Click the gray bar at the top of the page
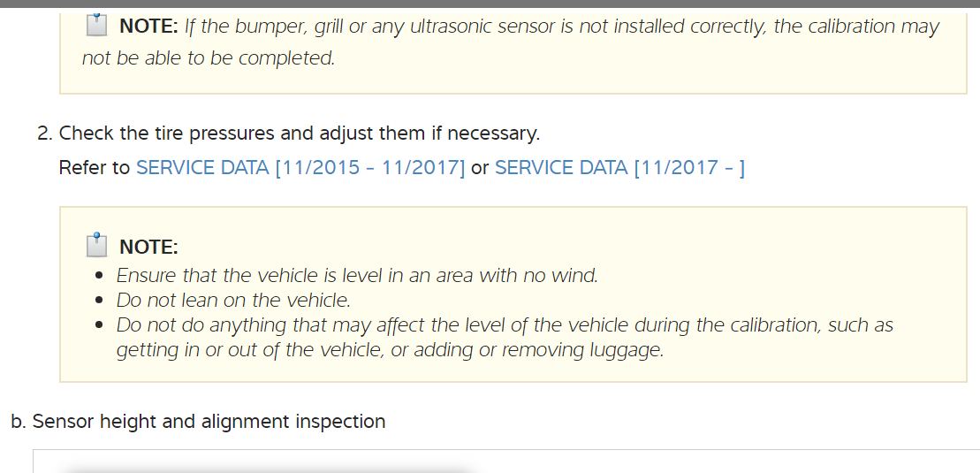The width and height of the screenshot is (980, 473). coord(490,4)
